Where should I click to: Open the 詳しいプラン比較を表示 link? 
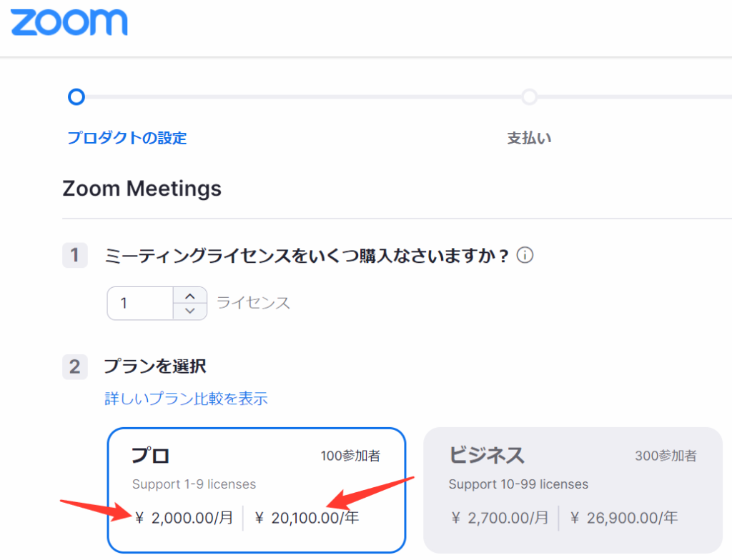tap(186, 399)
